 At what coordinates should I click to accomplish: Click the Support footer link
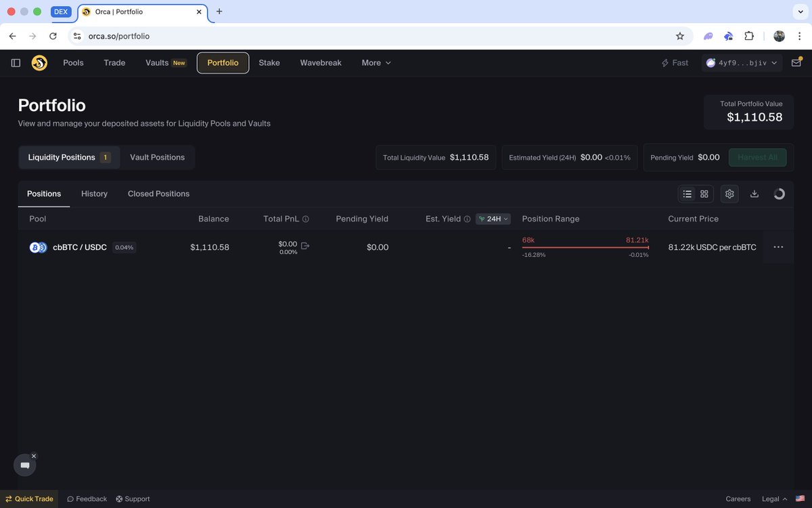pyautogui.click(x=133, y=499)
